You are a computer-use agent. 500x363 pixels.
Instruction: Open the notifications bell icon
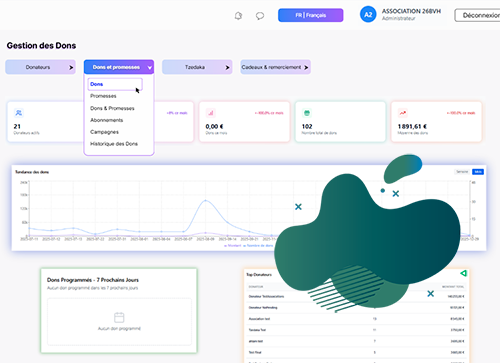(x=238, y=16)
